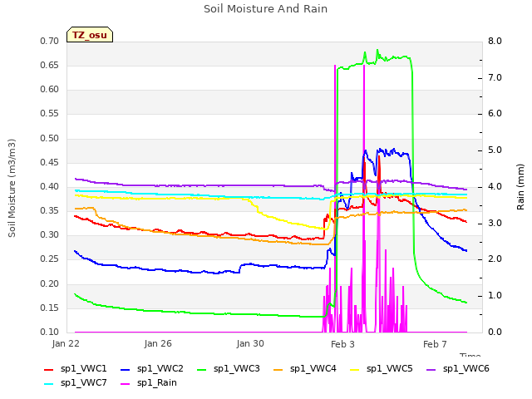Click the Feb 7 x-axis tick label

coord(435,344)
